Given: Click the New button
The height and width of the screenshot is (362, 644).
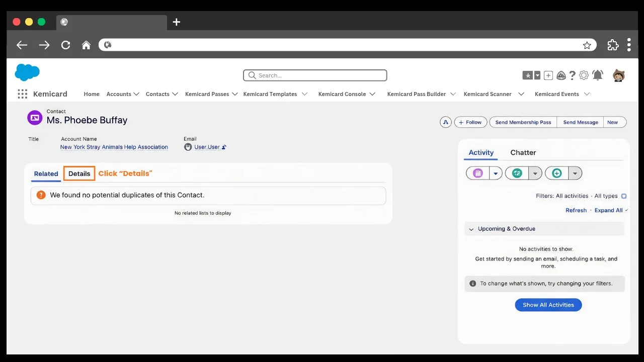Looking at the screenshot, I should [x=615, y=122].
